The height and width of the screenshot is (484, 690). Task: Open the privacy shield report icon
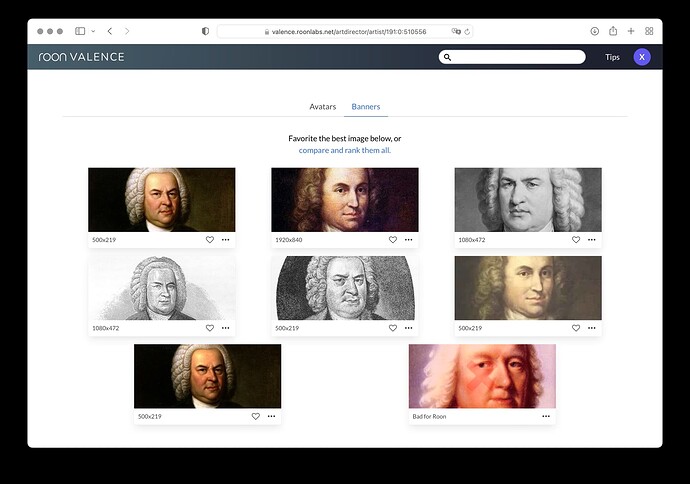[x=205, y=31]
